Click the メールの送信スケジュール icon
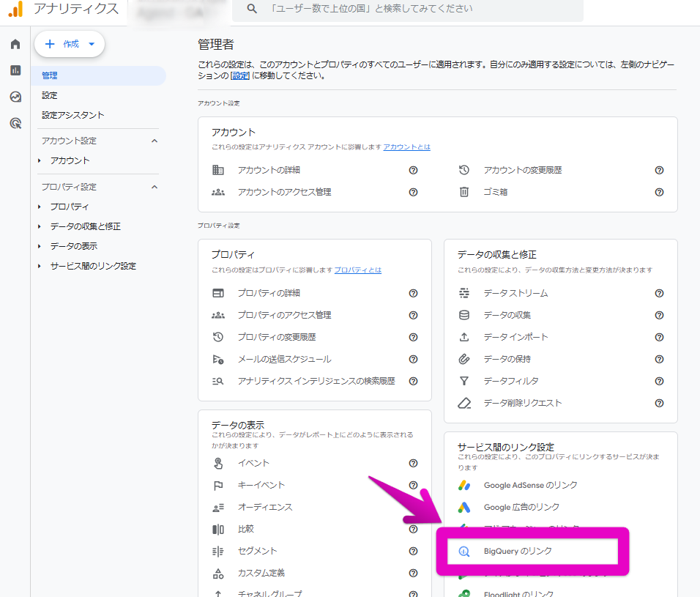700x597 pixels. point(218,359)
